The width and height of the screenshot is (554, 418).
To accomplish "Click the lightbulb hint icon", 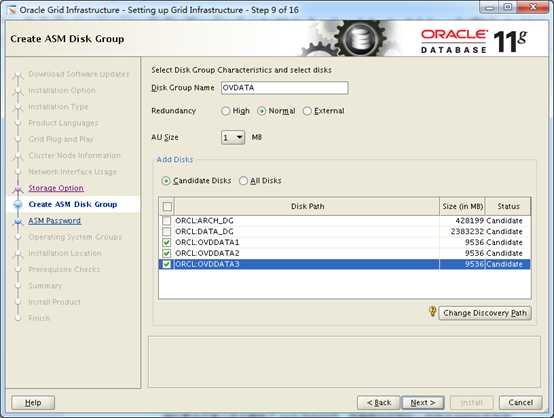I will pos(432,311).
